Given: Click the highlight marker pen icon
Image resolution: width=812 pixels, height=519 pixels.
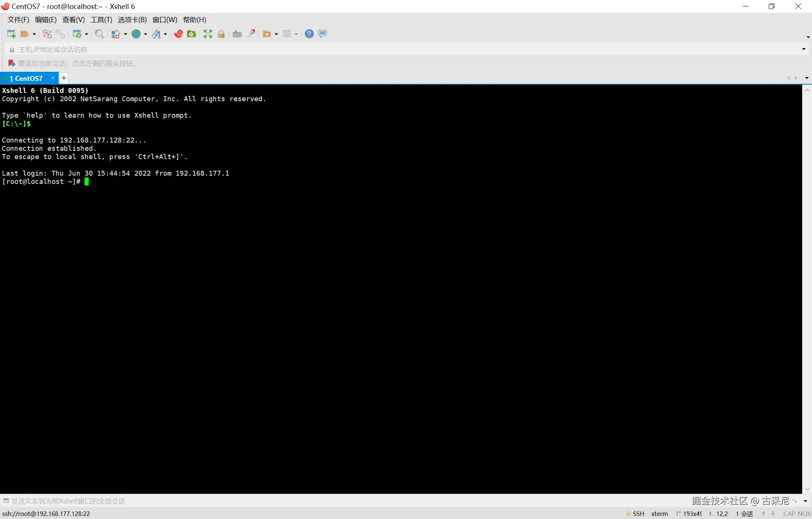Looking at the screenshot, I should click(251, 34).
